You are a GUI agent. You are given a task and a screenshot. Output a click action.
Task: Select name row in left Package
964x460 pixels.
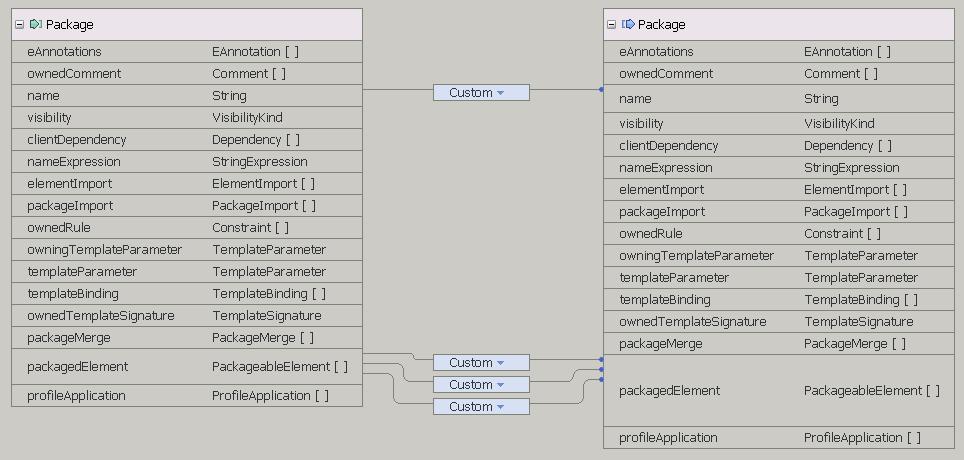pyautogui.click(x=187, y=96)
